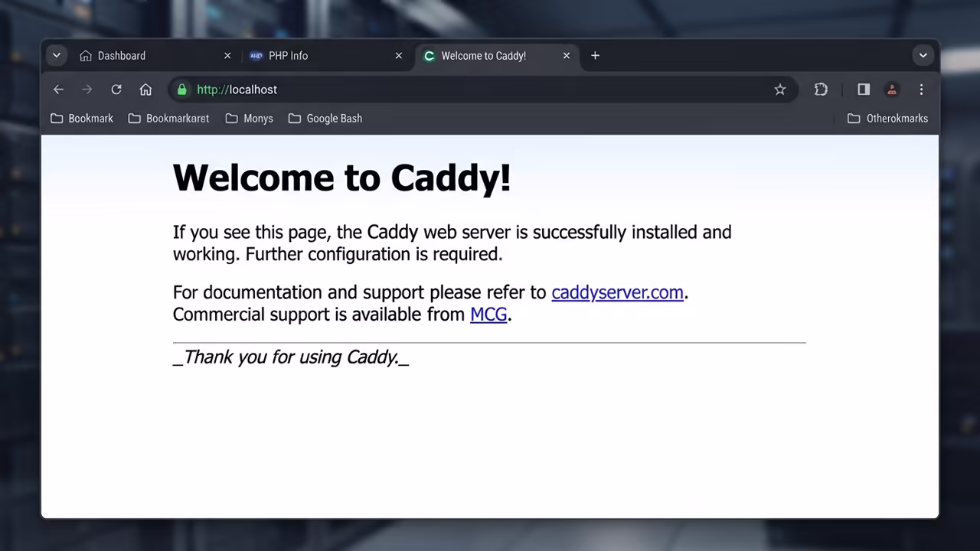Image resolution: width=980 pixels, height=551 pixels.
Task: Switch to the PHP Info tab
Action: 327,56
